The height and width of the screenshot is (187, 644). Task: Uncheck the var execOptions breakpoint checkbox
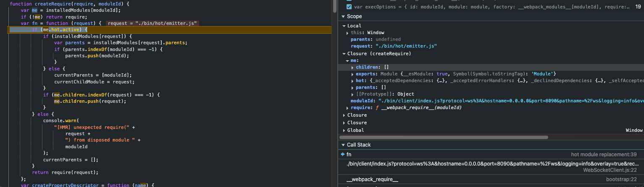(349, 7)
